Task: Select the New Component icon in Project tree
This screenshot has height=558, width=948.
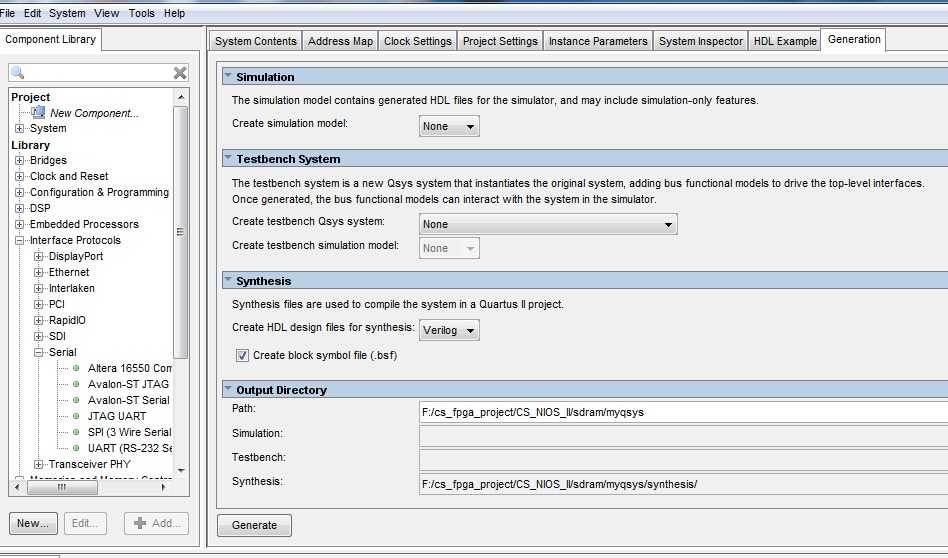Action: click(x=38, y=112)
